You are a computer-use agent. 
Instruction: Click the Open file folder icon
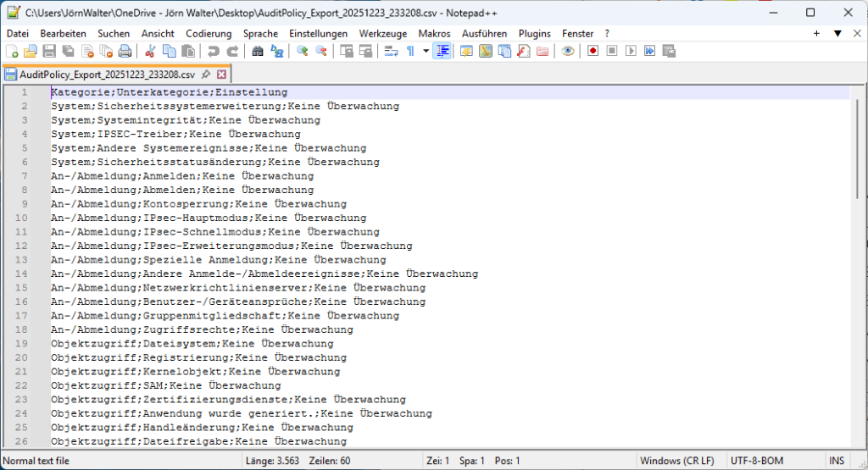pos(31,52)
